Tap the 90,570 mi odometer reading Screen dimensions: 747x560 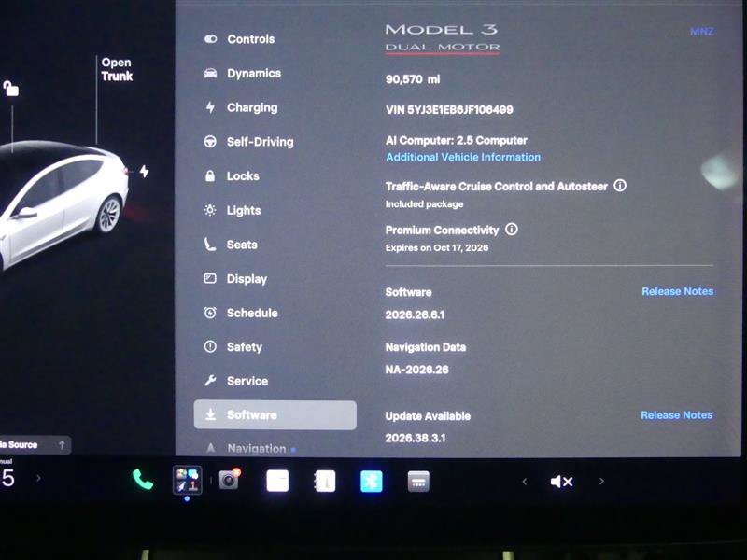pos(413,79)
